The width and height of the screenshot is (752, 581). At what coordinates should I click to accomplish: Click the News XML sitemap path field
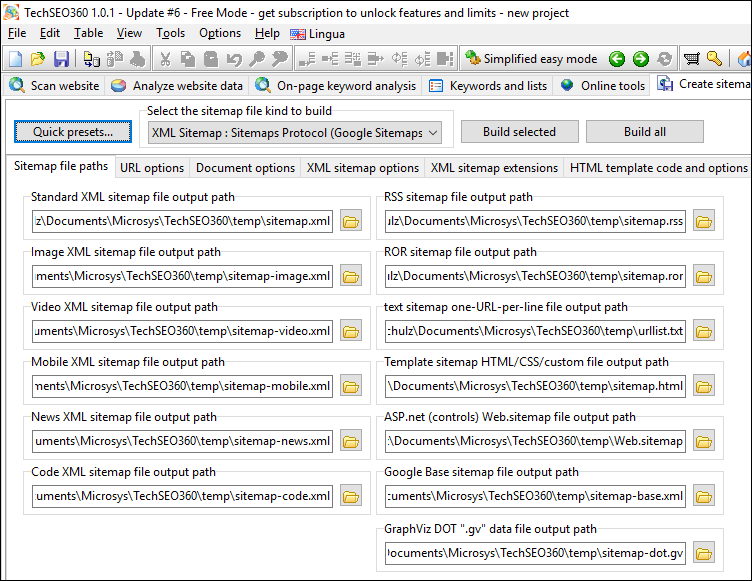(182, 441)
